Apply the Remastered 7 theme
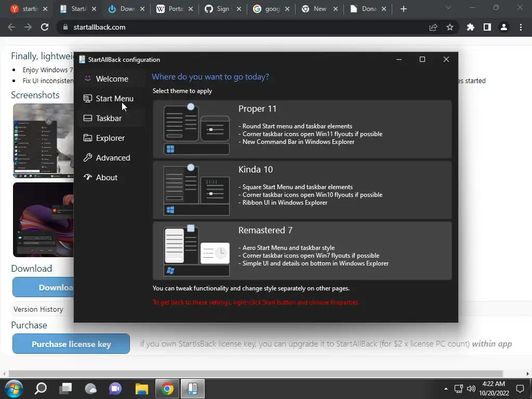 click(302, 251)
